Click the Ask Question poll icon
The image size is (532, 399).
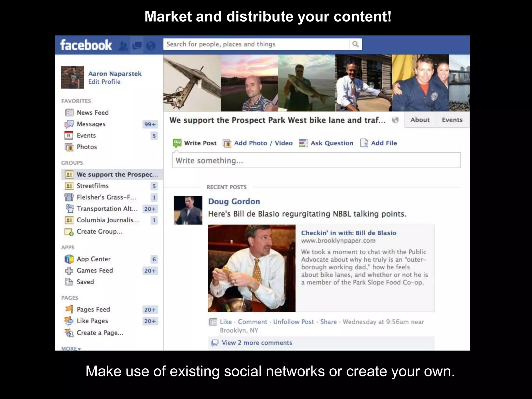(x=303, y=143)
